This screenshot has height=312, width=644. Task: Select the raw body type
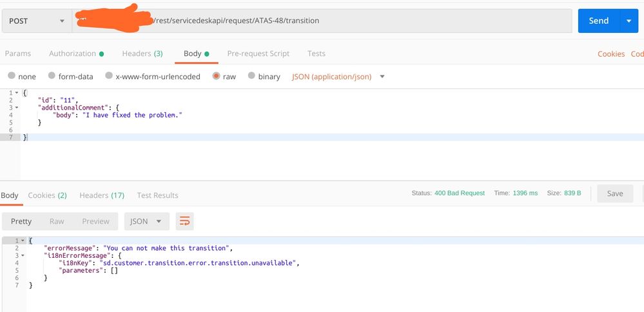pyautogui.click(x=224, y=76)
